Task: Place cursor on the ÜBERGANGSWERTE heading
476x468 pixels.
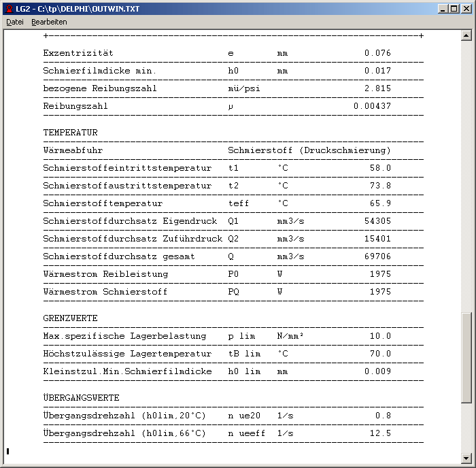Action: tap(81, 397)
